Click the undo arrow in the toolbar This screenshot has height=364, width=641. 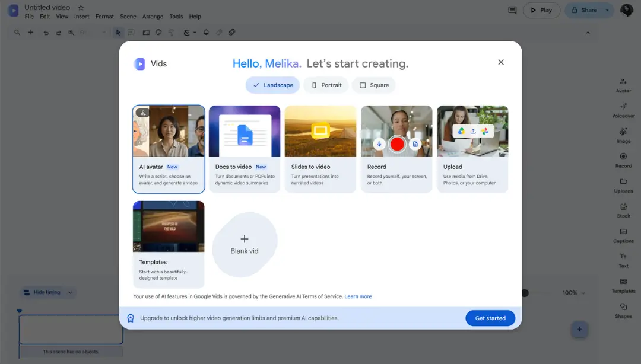click(46, 32)
